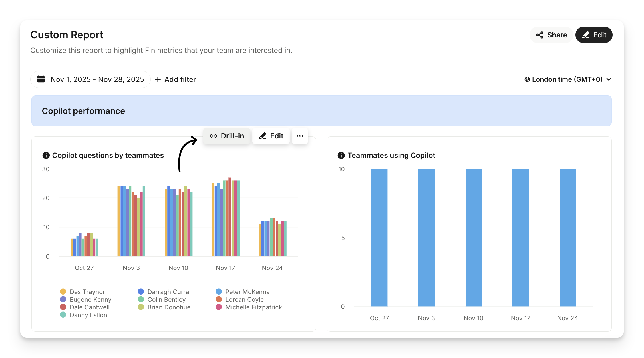The width and height of the screenshot is (644, 358).
Task: Click the globe icon beside London time
Action: pyautogui.click(x=527, y=79)
